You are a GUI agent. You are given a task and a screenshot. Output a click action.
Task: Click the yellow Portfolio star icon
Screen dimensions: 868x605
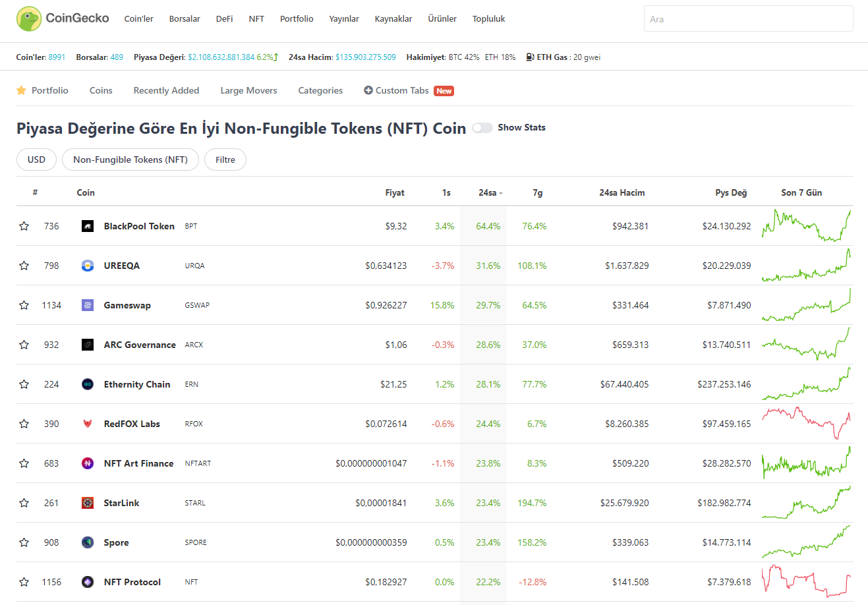21,90
